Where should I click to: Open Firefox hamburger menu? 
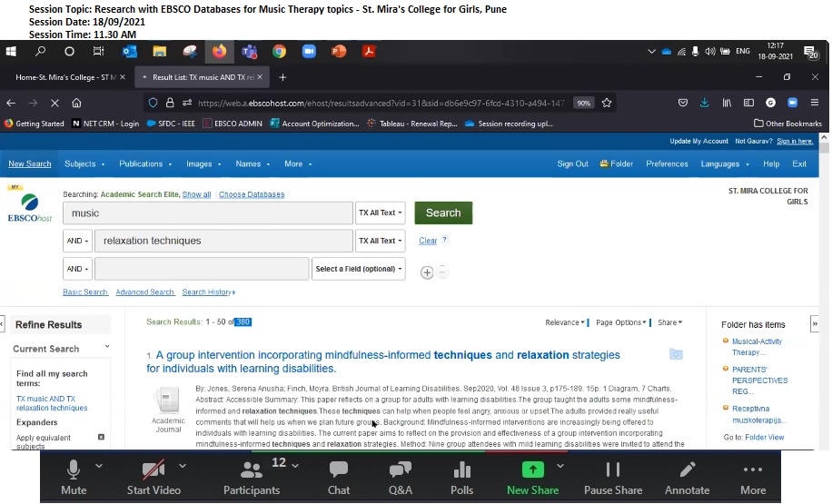click(x=815, y=103)
